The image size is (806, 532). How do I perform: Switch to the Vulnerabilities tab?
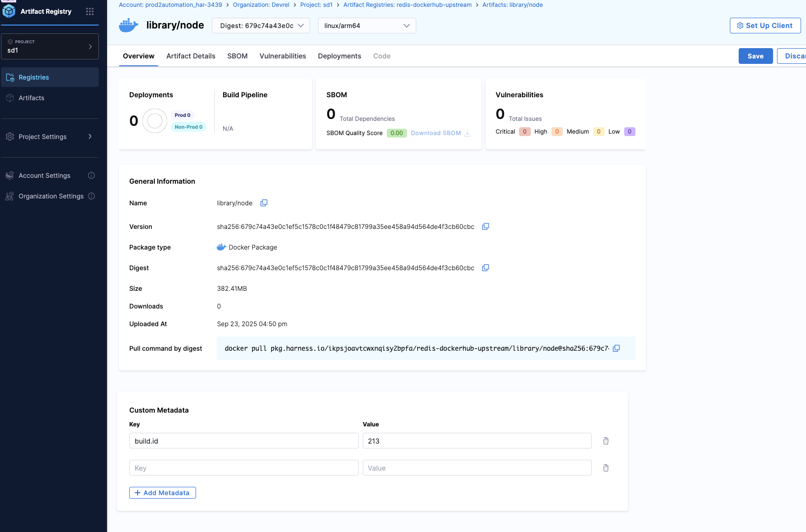[x=283, y=56]
